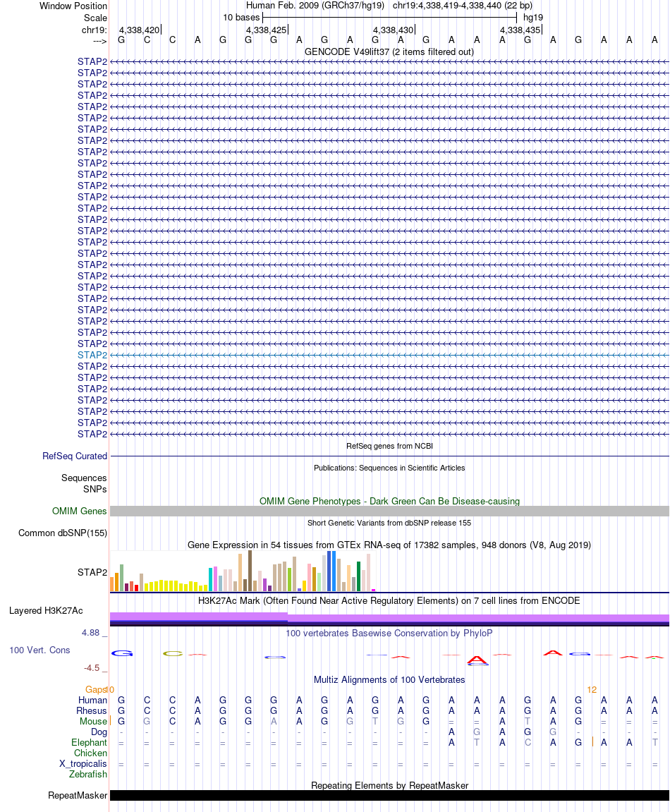670x812 pixels.
Task: Click the black RepeatMasker element bar
Action: coord(389,796)
